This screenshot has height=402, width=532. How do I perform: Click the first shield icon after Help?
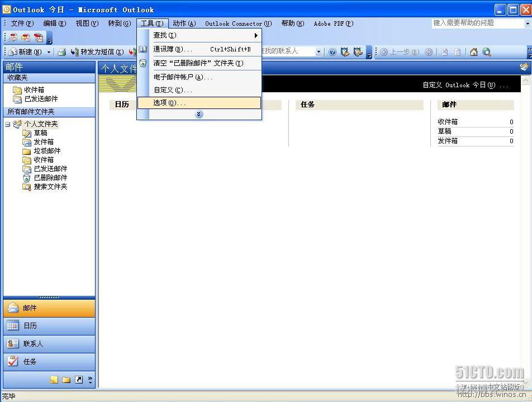(345, 52)
